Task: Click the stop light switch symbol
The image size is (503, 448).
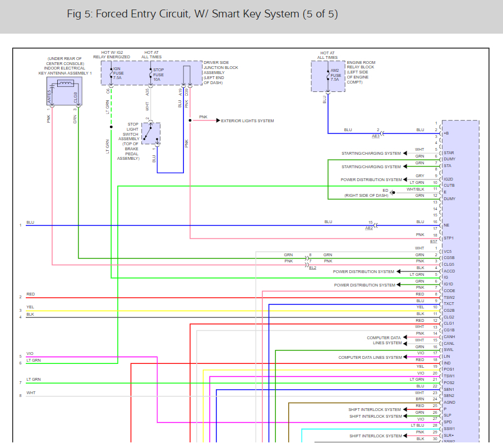Action: [151, 133]
